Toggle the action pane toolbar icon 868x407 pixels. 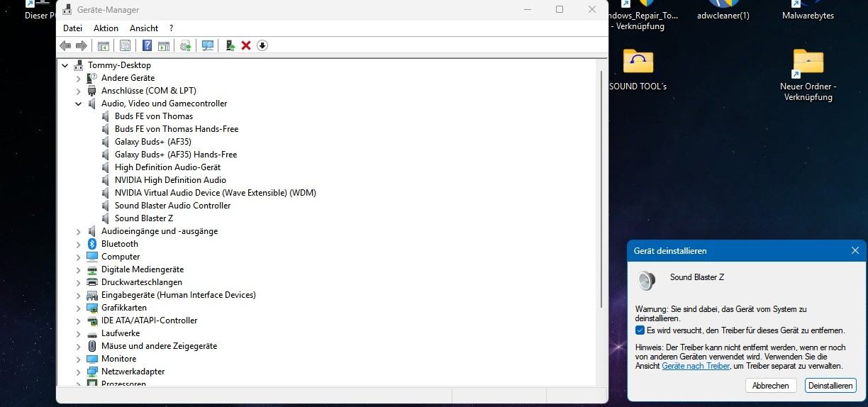point(163,46)
